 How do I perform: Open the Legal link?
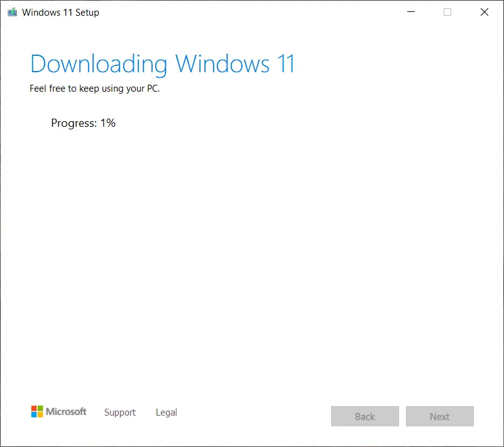tap(166, 412)
